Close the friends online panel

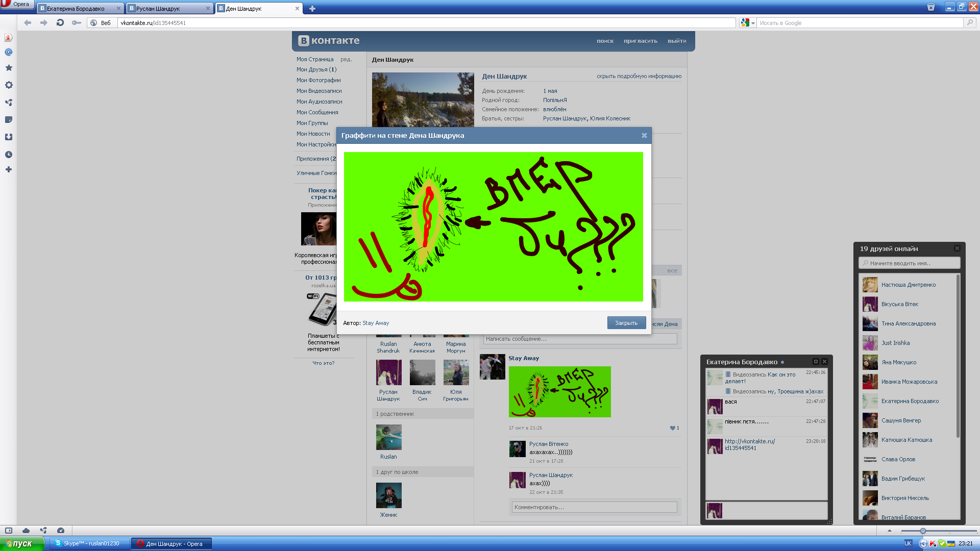pos(957,248)
